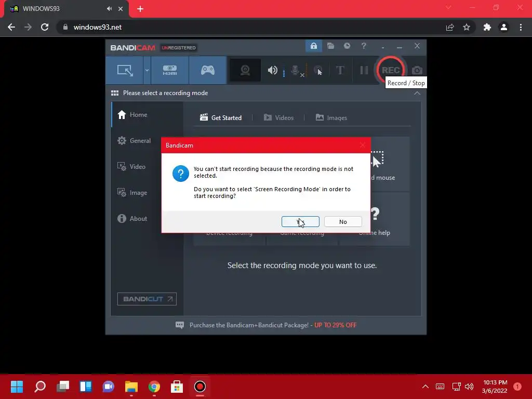Open Microsoft Store from taskbar
Image resolution: width=532 pixels, height=399 pixels.
(x=177, y=387)
